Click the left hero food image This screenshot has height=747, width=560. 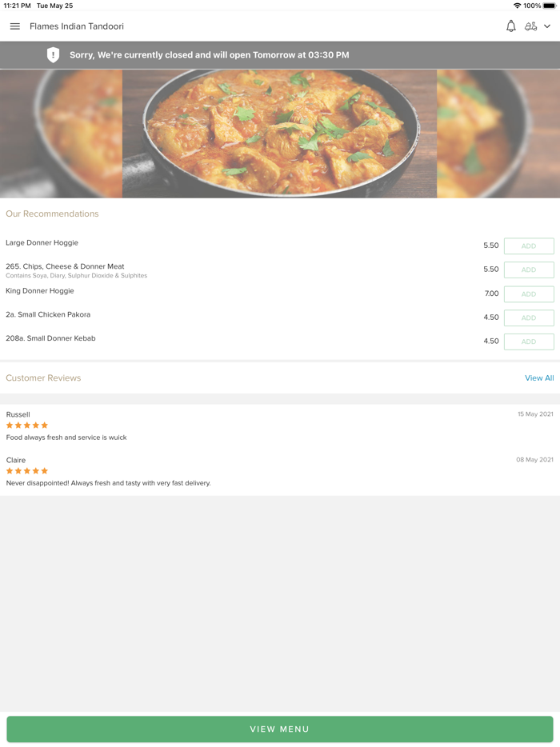60,134
